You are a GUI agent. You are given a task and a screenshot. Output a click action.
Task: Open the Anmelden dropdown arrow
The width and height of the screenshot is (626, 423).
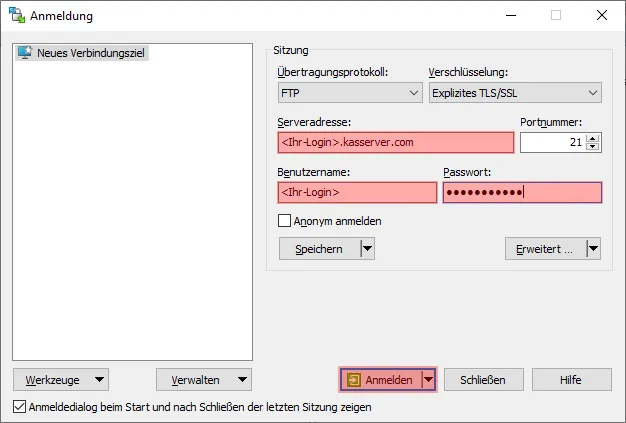tap(428, 380)
